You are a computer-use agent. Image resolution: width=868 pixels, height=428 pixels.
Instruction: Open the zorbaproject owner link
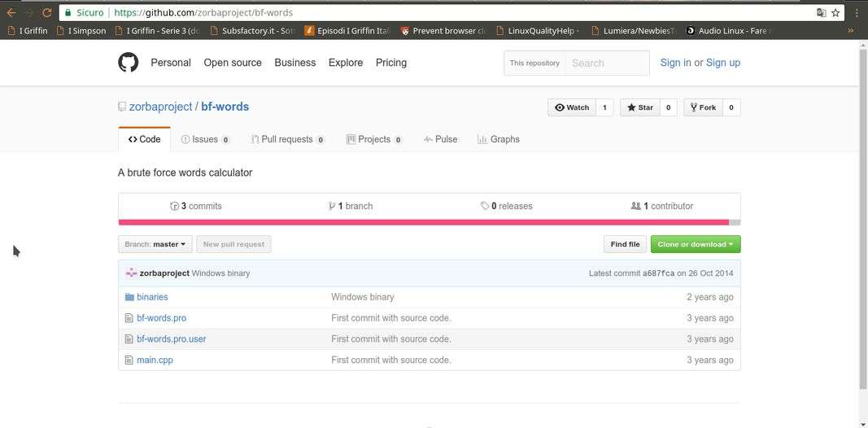click(160, 107)
